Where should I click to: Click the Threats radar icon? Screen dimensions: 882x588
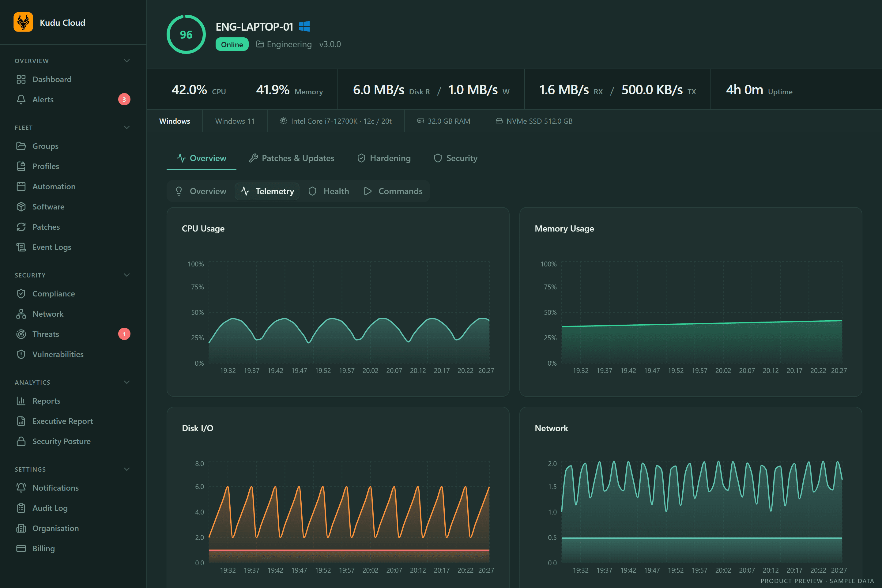tap(21, 334)
